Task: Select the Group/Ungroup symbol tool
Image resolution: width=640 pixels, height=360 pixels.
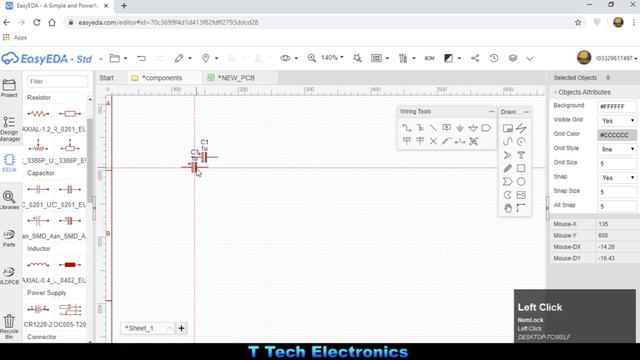Action: pos(473,141)
